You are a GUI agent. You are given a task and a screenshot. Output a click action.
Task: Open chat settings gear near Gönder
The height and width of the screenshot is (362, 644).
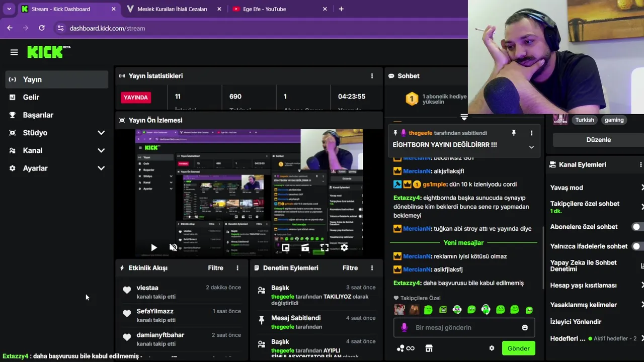(x=492, y=348)
